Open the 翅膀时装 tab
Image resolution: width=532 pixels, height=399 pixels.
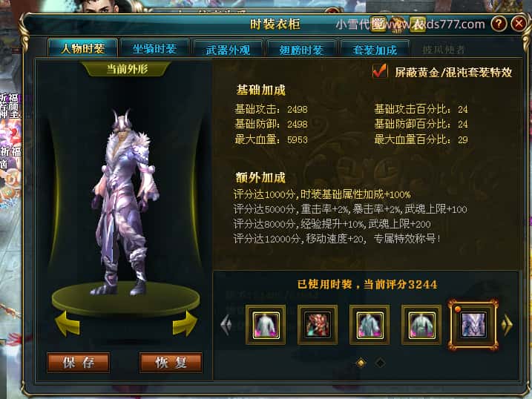301,50
